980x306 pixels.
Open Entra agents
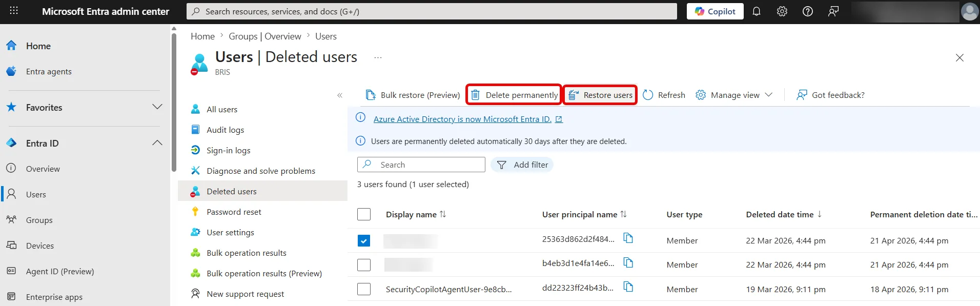pyautogui.click(x=49, y=72)
